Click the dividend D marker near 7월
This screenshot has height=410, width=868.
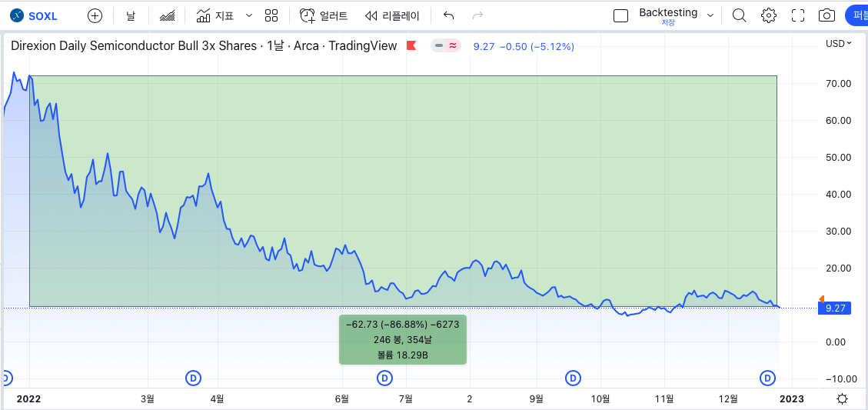pyautogui.click(x=384, y=378)
